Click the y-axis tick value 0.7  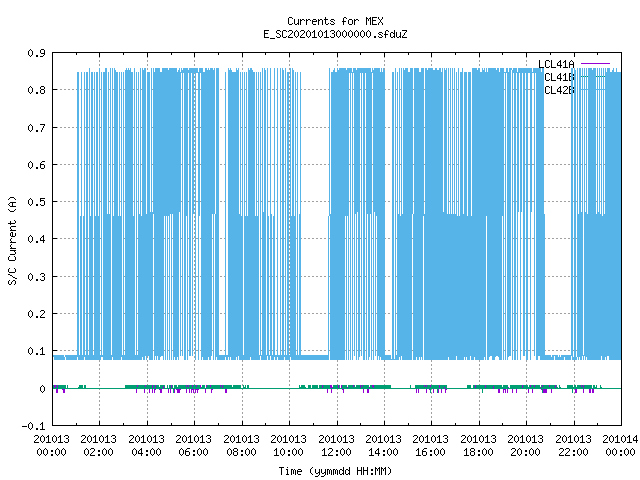[36, 128]
